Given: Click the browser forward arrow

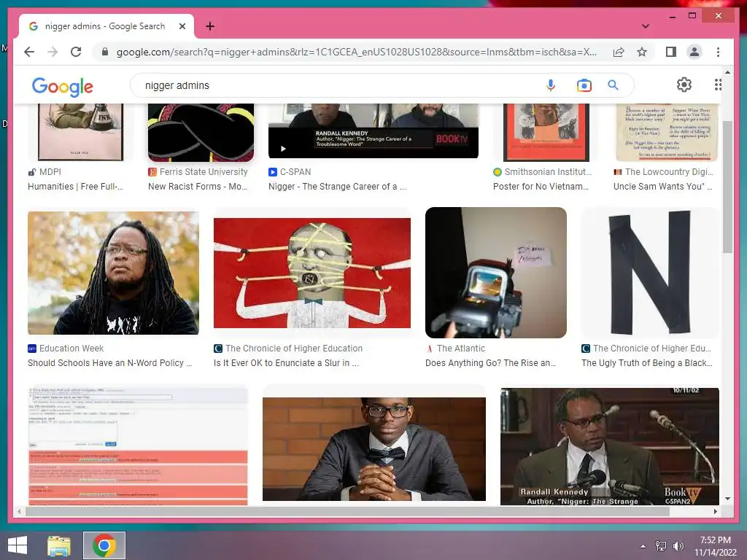Looking at the screenshot, I should tap(53, 52).
